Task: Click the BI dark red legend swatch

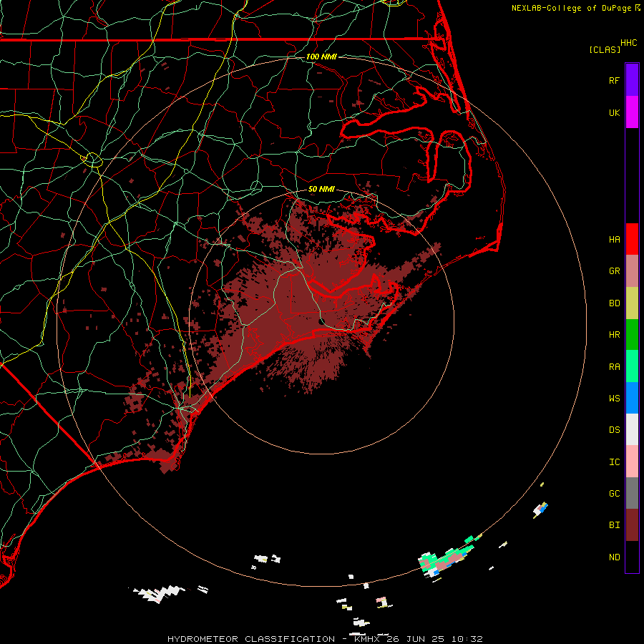Action: pos(632,525)
